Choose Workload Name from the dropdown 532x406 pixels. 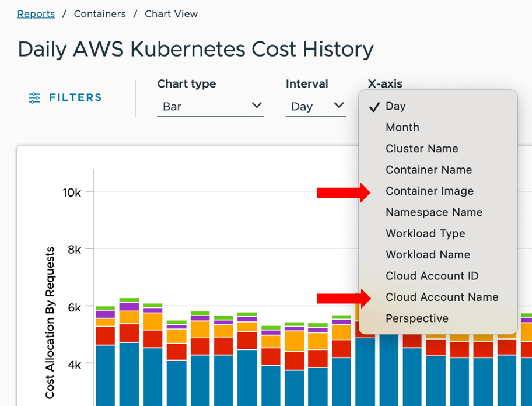coord(428,254)
